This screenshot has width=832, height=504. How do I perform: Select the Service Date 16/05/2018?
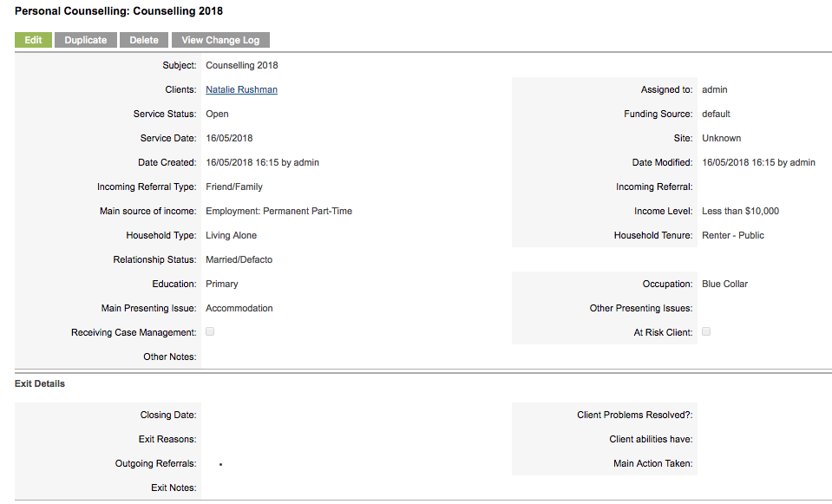tap(229, 139)
